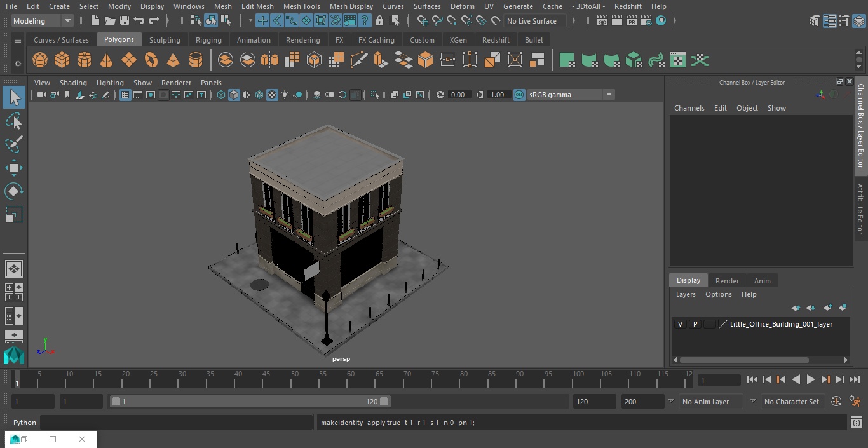This screenshot has width=868, height=448.
Task: Click the New Scene icon
Action: 95,20
